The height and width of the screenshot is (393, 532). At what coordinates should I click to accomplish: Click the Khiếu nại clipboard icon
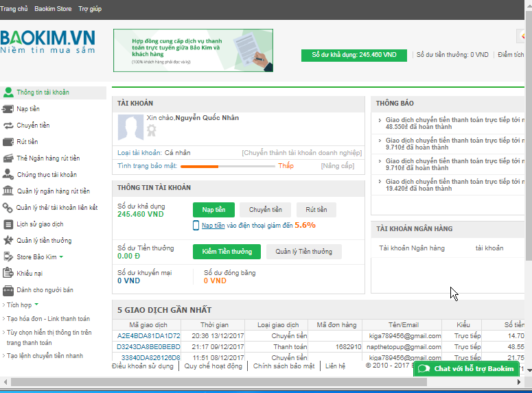click(8, 272)
